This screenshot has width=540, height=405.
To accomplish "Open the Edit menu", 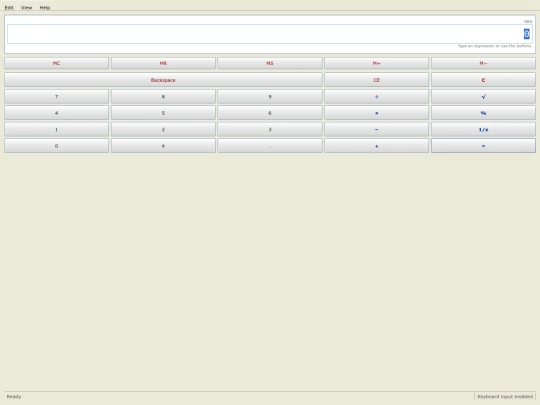I will tap(9, 8).
